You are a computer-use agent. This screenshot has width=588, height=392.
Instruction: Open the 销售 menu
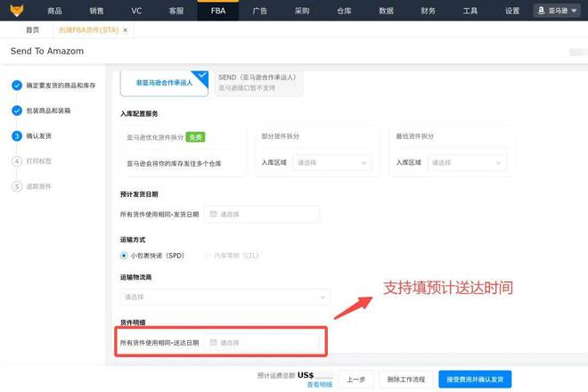96,11
